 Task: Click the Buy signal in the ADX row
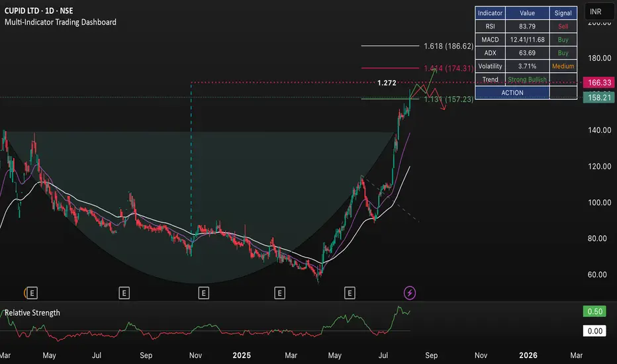pos(563,53)
